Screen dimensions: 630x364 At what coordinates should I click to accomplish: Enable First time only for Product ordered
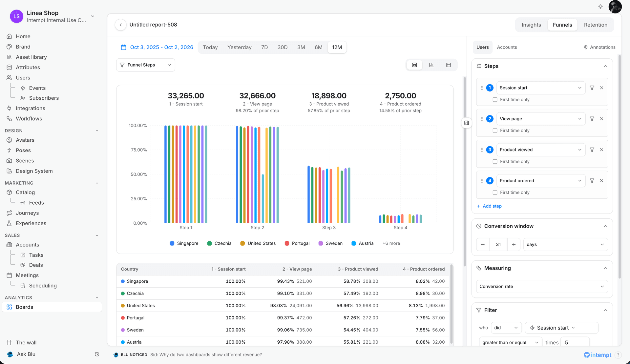[x=495, y=192]
